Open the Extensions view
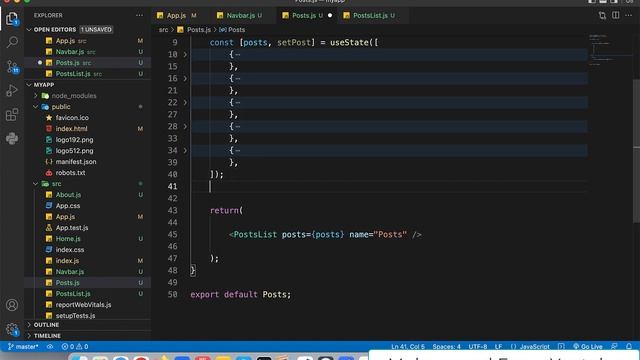This screenshot has width=640, height=360. coord(12,115)
